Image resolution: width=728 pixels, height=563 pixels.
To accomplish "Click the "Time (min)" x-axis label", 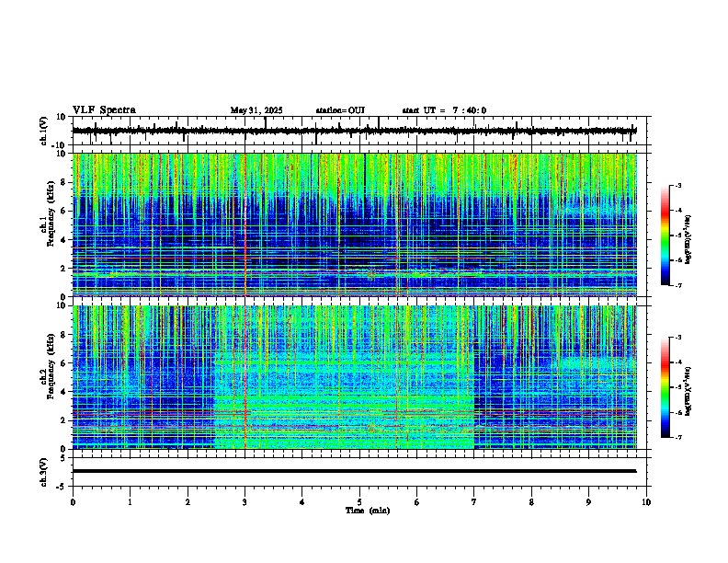I will (x=368, y=511).
